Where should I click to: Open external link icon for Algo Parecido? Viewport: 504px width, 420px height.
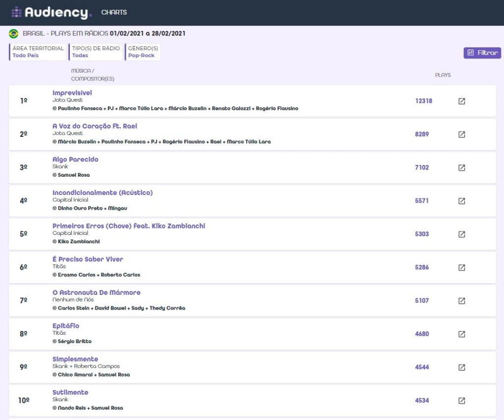click(x=461, y=167)
